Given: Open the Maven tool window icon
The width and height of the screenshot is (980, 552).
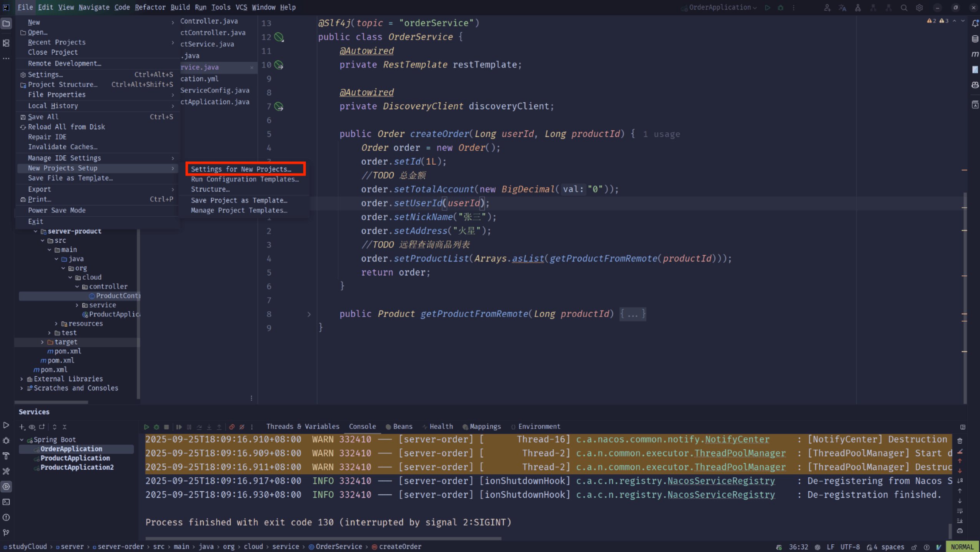Looking at the screenshot, I should (975, 54).
